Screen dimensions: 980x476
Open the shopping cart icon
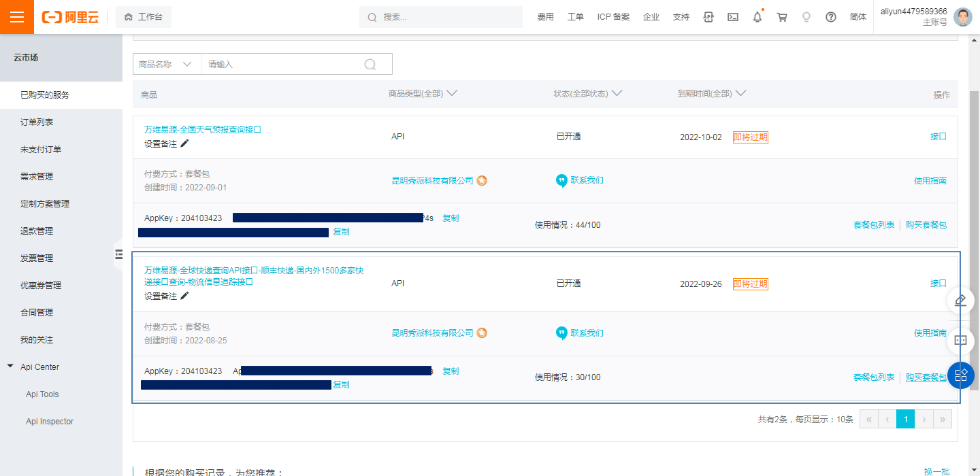click(x=782, y=17)
